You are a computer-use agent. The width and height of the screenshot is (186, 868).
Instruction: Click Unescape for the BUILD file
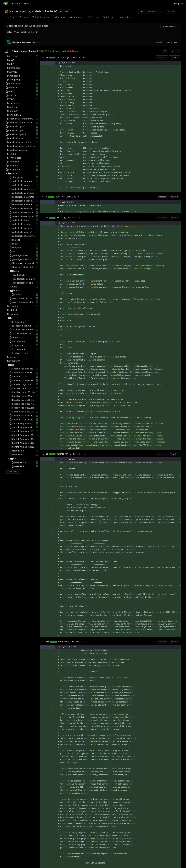pos(162,218)
